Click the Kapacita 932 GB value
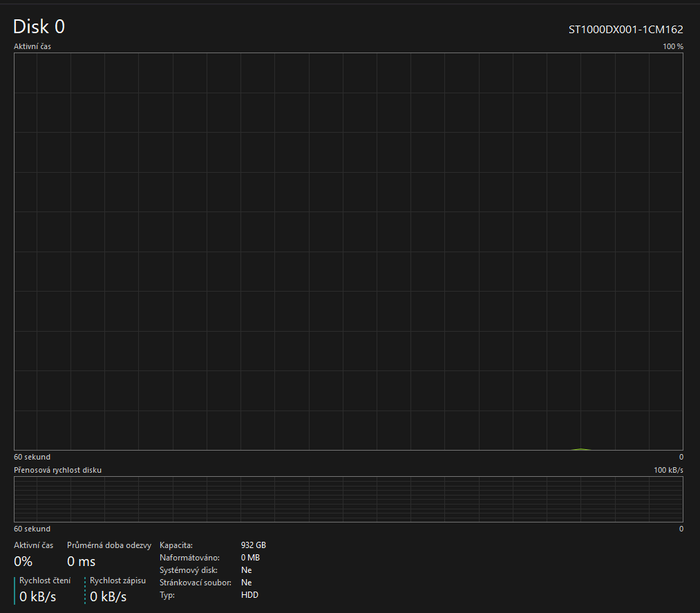 pyautogui.click(x=253, y=545)
